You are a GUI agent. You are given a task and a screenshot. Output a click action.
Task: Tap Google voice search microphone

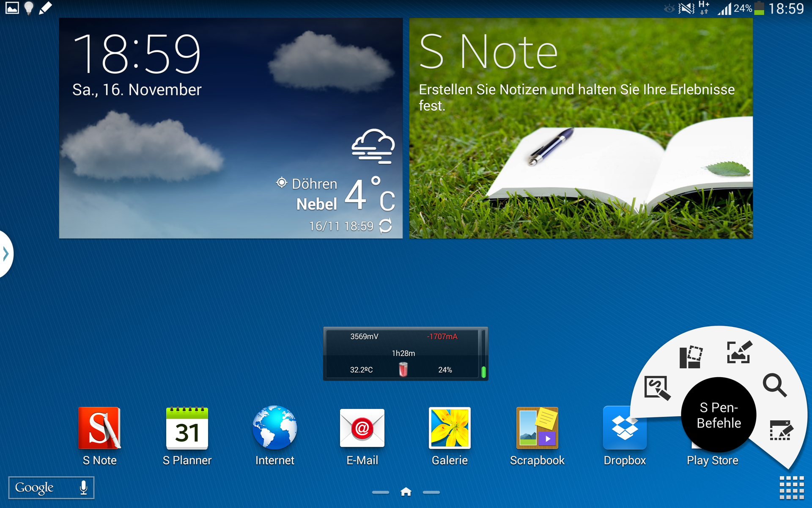(x=84, y=488)
